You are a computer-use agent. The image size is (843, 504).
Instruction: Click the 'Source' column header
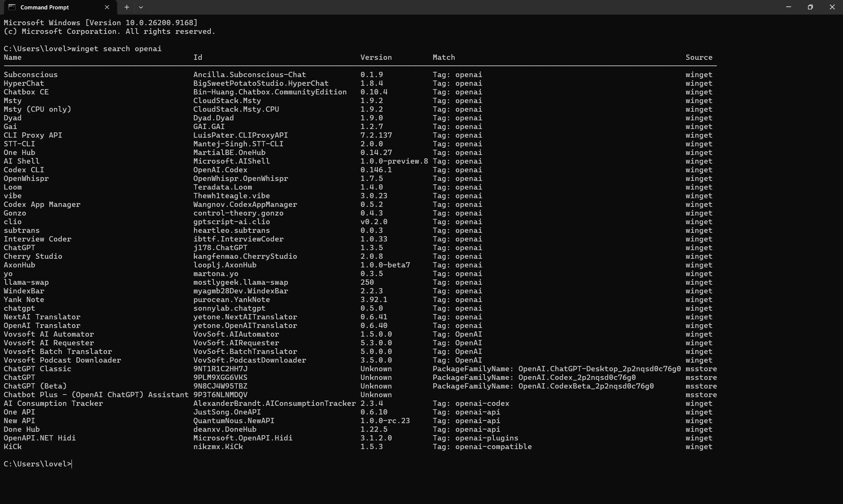pyautogui.click(x=699, y=57)
